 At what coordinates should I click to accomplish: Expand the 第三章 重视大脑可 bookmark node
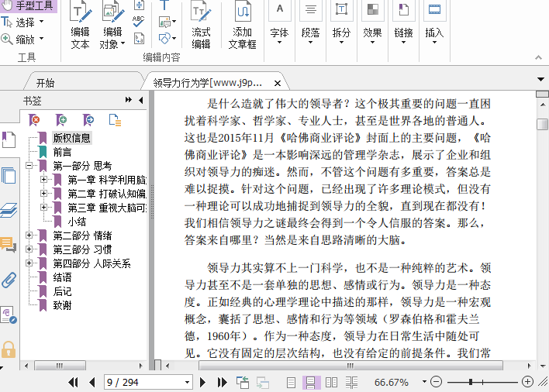(x=43, y=208)
